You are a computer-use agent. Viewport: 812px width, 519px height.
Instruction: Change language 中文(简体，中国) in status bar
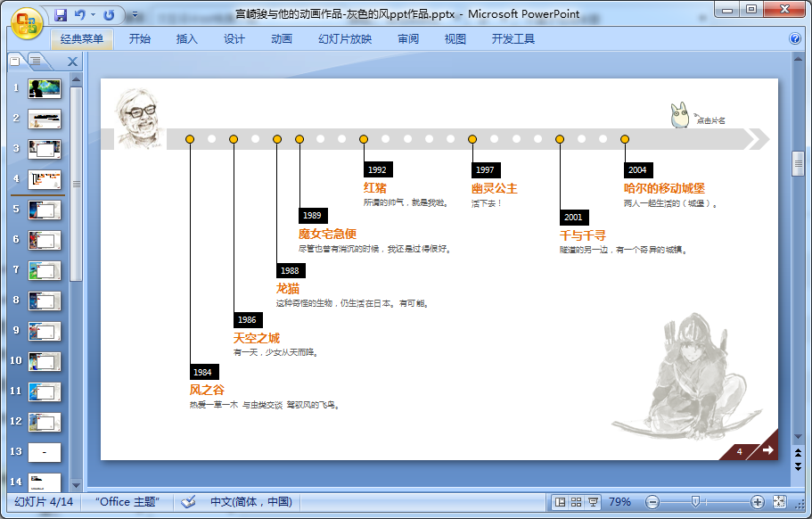(x=251, y=502)
